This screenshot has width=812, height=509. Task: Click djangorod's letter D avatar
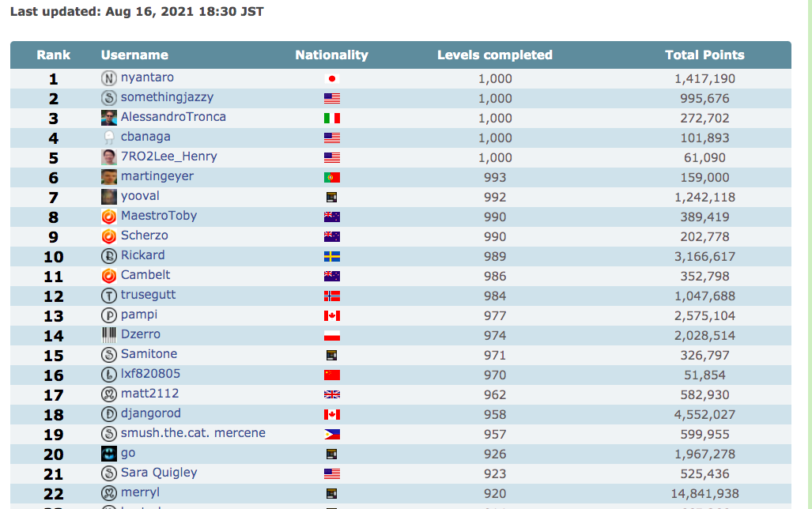[109, 414]
